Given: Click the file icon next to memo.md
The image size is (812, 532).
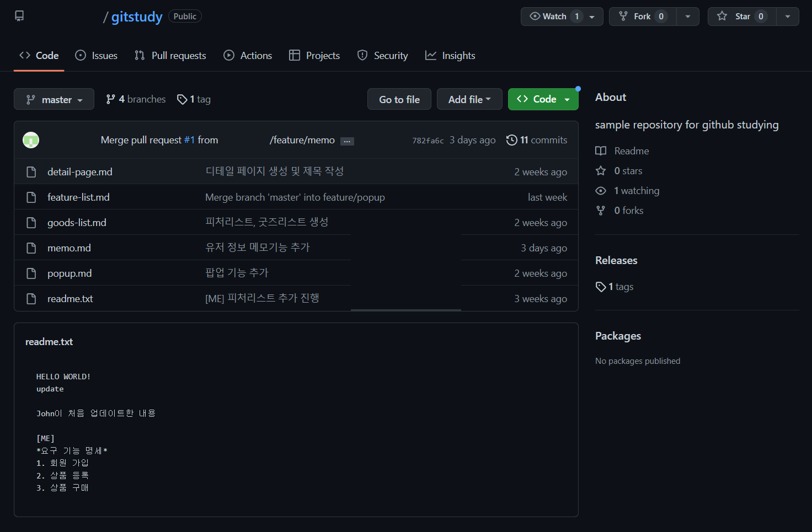Looking at the screenshot, I should [x=31, y=248].
